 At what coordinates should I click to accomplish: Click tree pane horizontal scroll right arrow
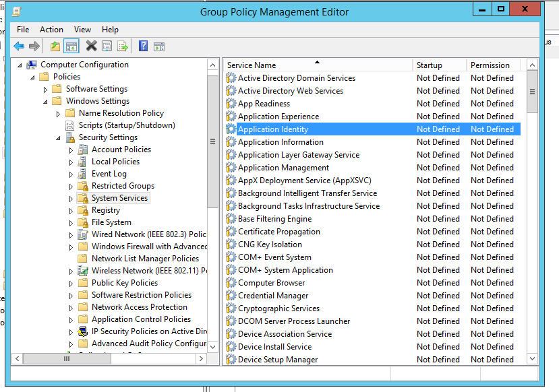202,358
